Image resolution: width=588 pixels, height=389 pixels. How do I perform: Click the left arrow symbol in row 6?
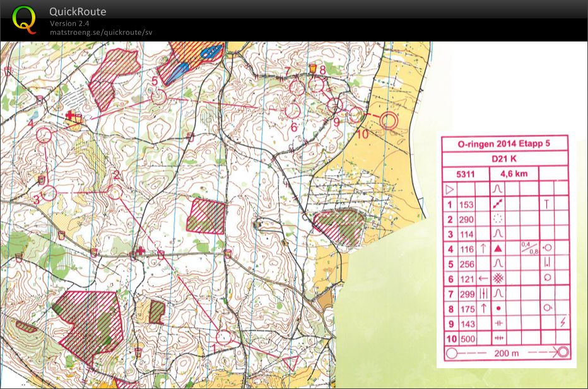(x=483, y=279)
